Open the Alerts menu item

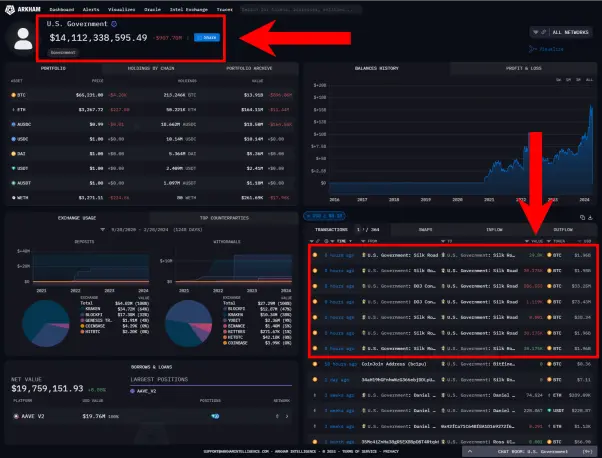[x=91, y=10]
